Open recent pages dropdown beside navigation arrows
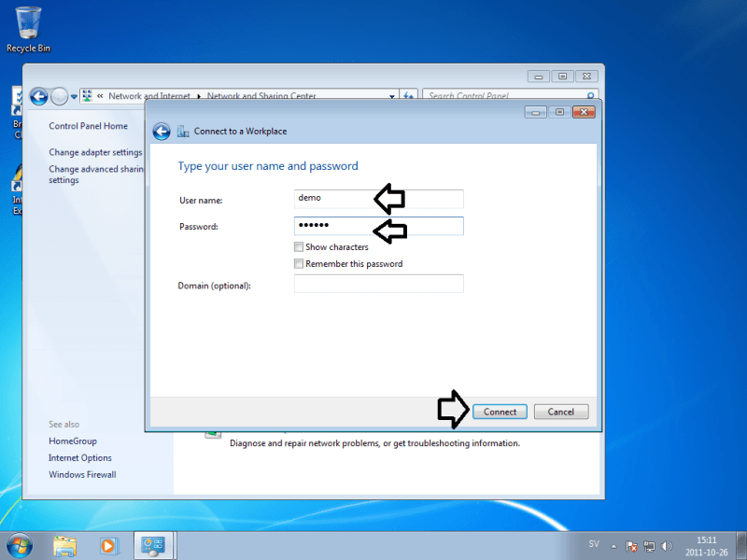The width and height of the screenshot is (747, 560). tap(73, 96)
